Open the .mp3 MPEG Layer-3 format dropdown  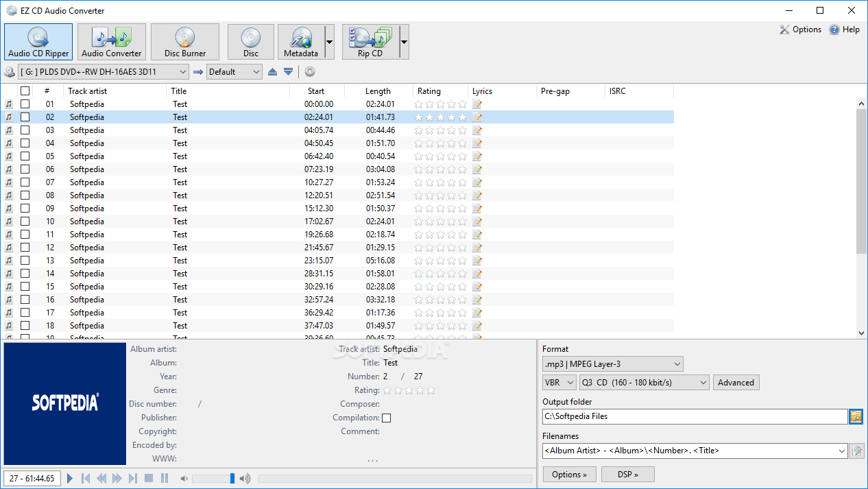[613, 364]
